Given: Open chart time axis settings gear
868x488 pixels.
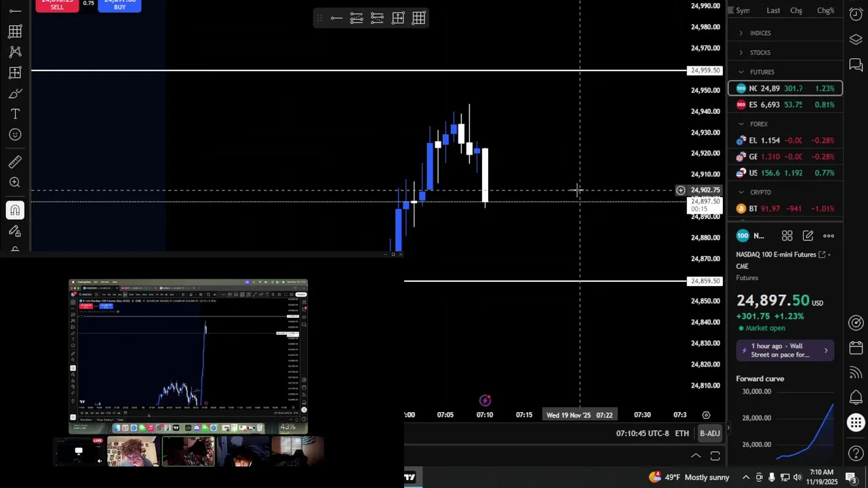Looking at the screenshot, I should 706,415.
